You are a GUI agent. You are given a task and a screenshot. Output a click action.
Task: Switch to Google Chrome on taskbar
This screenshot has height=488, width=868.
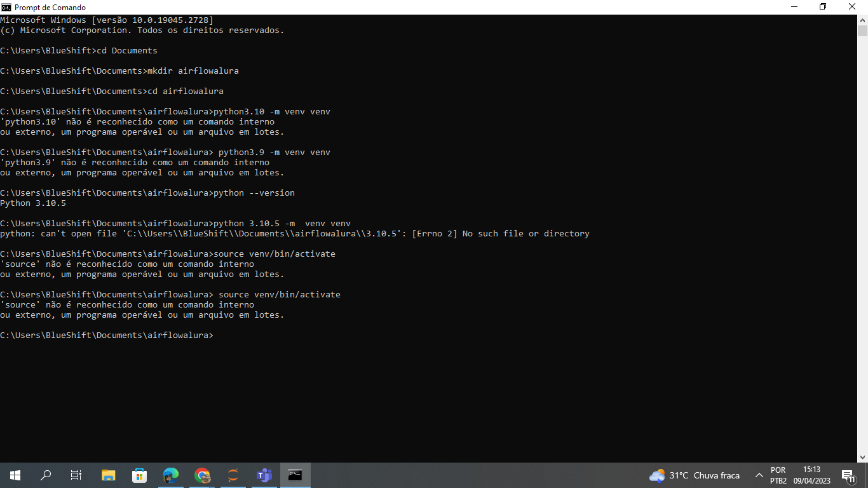pos(202,475)
